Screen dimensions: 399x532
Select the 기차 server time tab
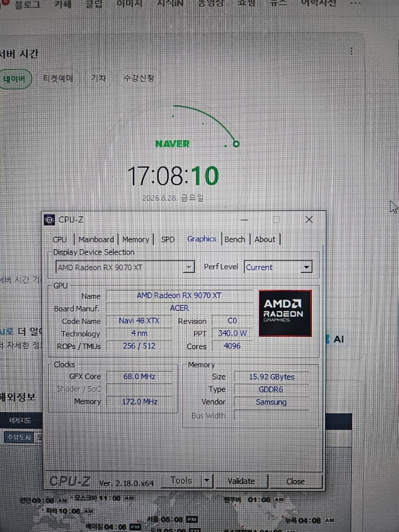[x=98, y=78]
